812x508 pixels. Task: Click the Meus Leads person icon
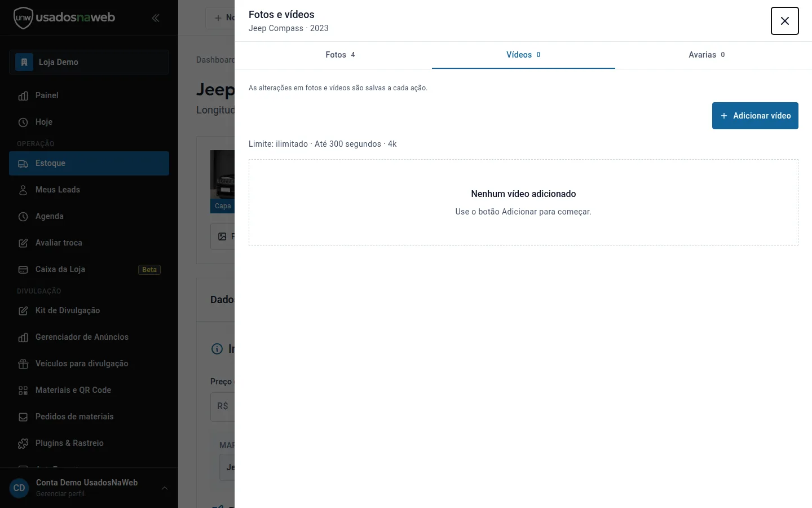click(x=23, y=190)
